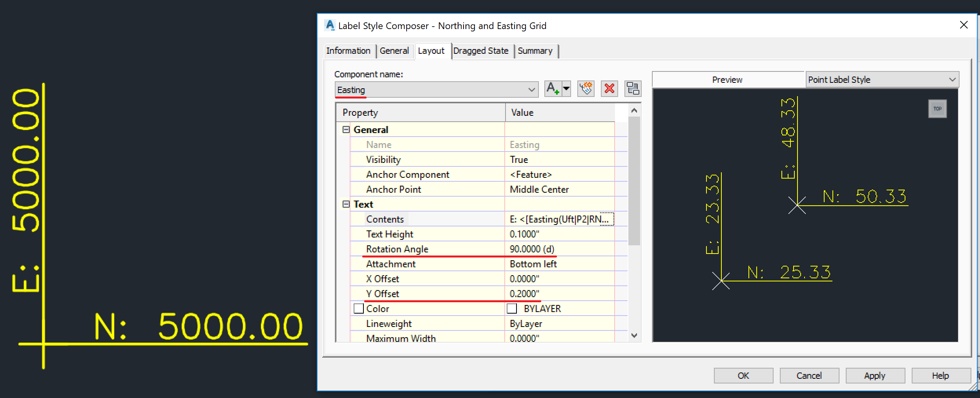Collapse the Text property group
980x398 pixels.
(x=346, y=204)
